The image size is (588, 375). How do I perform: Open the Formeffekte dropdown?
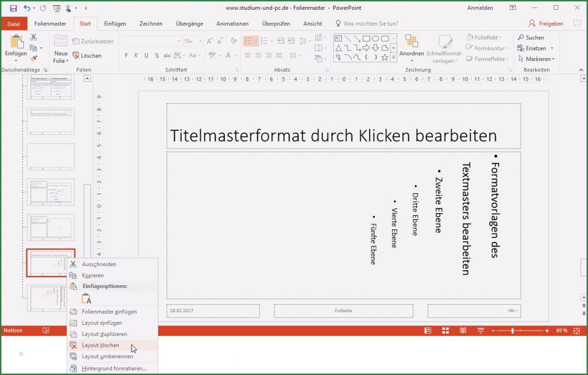click(487, 59)
